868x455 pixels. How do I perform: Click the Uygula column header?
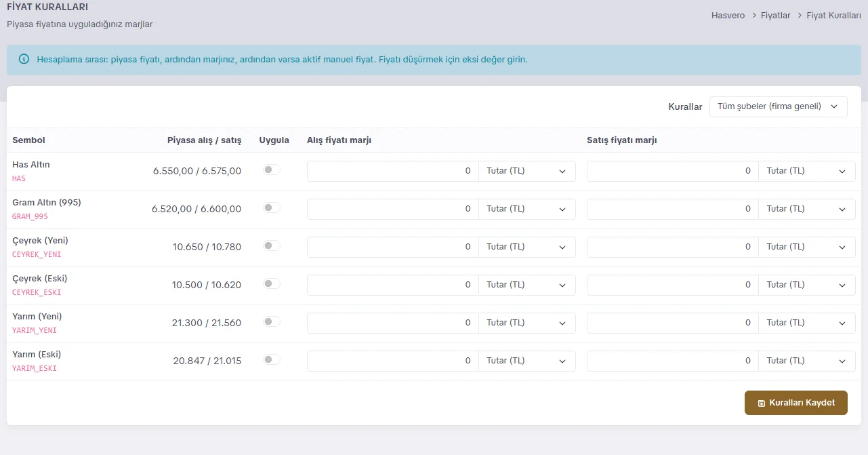click(x=274, y=140)
